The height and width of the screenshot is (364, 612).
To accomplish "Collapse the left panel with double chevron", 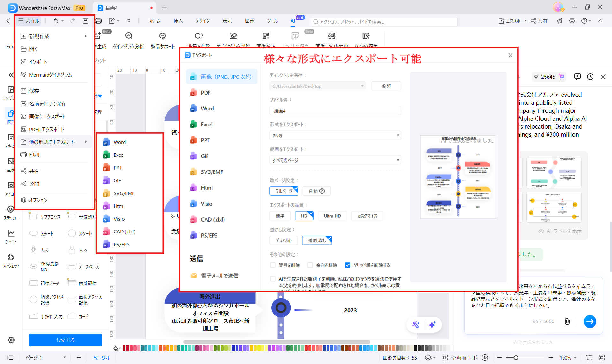I will click(11, 75).
